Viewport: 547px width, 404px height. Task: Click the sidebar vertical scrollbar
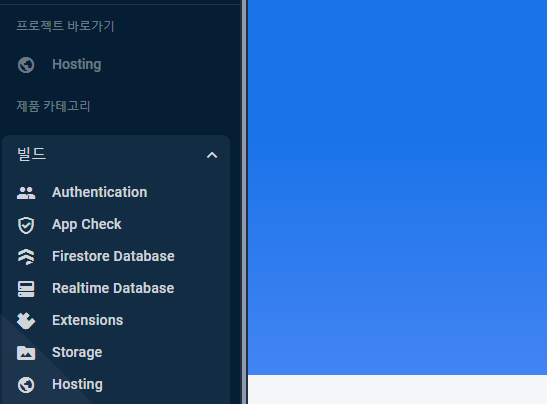[244, 202]
